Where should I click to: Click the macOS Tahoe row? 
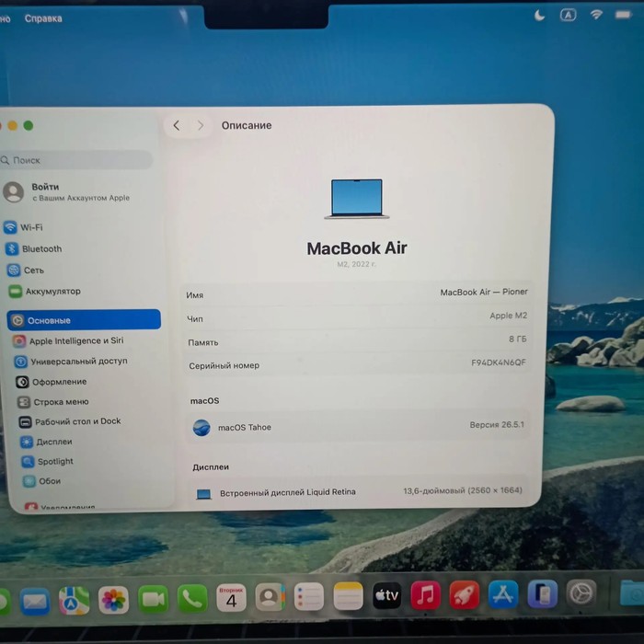click(358, 426)
